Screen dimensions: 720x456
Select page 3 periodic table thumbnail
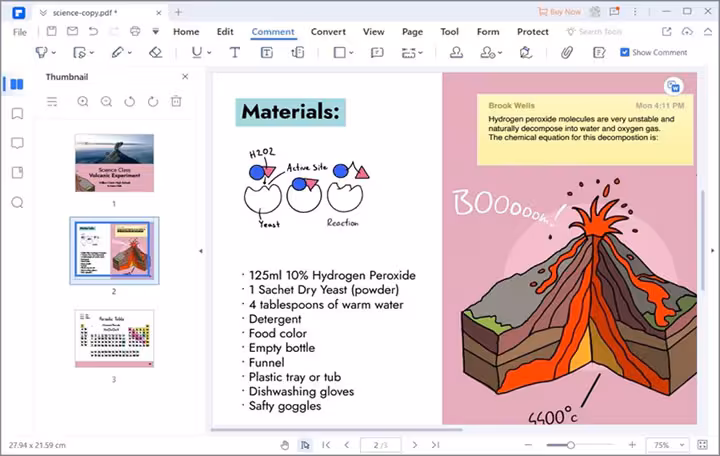[114, 338]
